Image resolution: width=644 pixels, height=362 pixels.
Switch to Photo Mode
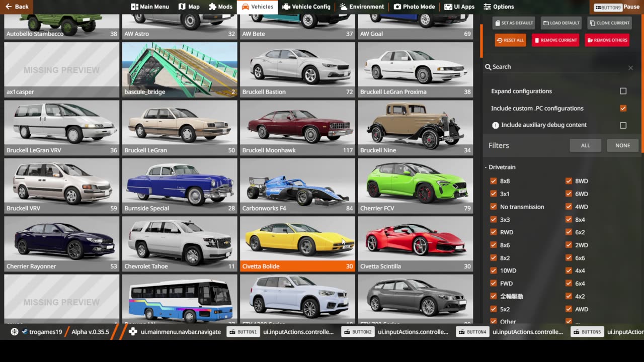tap(414, 7)
